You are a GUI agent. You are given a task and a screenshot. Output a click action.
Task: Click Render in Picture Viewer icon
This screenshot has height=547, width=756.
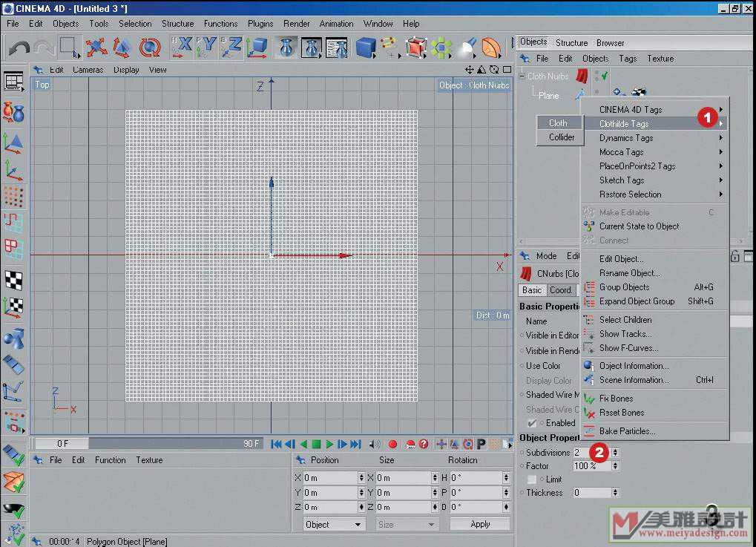(312, 48)
